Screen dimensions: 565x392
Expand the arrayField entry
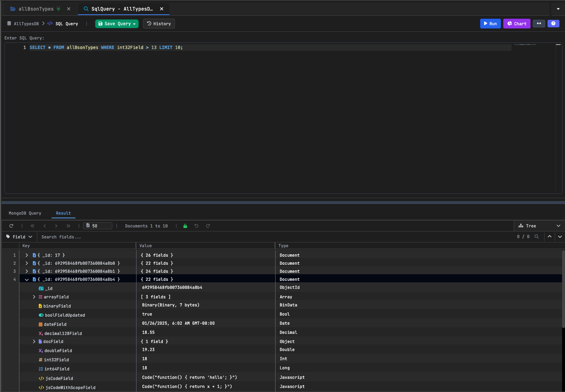tap(34, 297)
